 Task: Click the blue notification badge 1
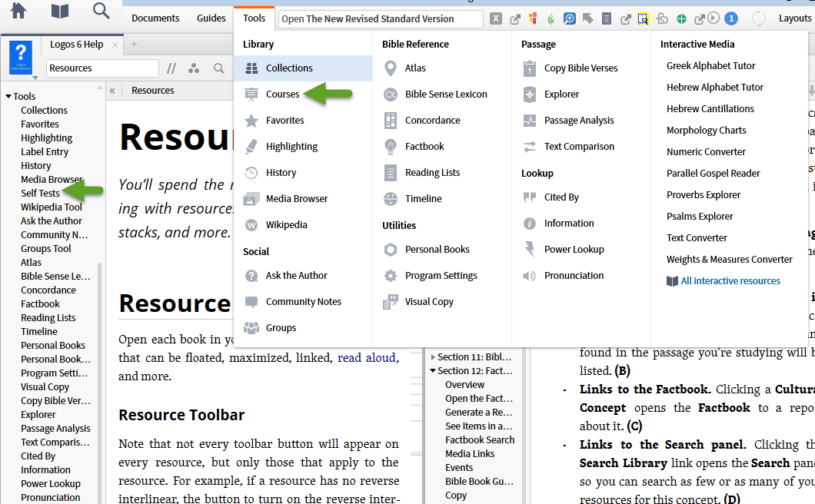tap(730, 18)
